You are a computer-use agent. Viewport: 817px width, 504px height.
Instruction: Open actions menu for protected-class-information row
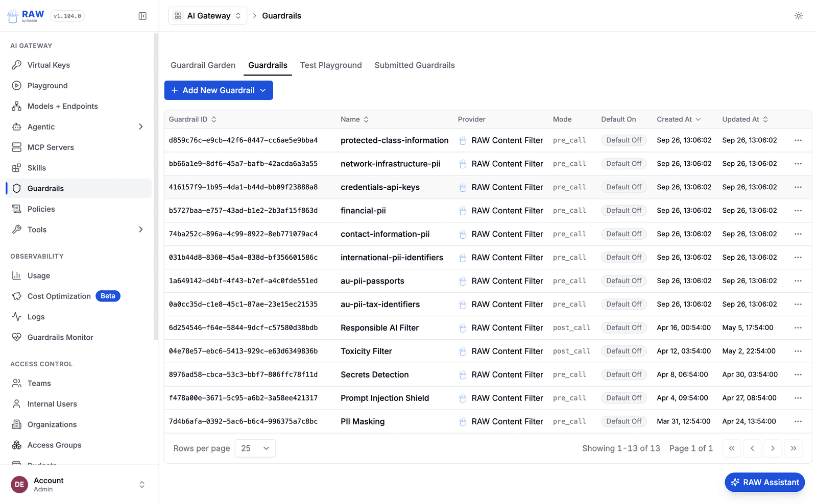coord(798,140)
